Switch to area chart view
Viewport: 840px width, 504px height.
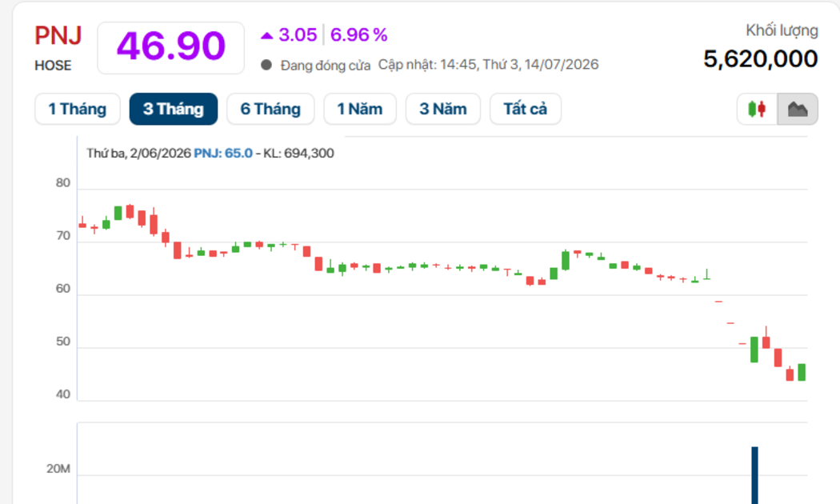(x=798, y=109)
